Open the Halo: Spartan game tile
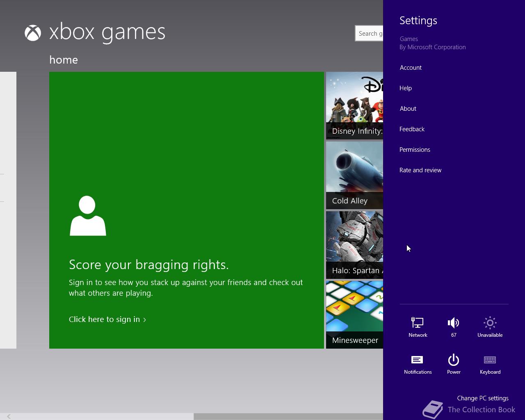Screen dimensions: 525x420 354,245
